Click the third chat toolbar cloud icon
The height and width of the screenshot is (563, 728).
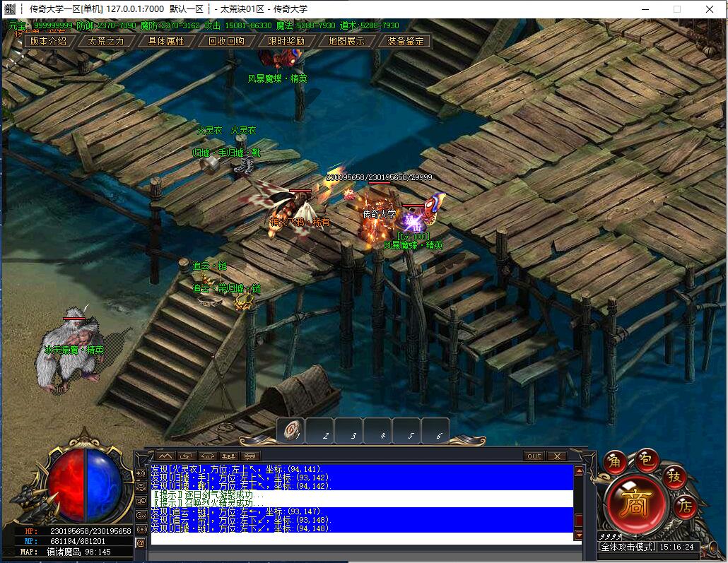208,456
